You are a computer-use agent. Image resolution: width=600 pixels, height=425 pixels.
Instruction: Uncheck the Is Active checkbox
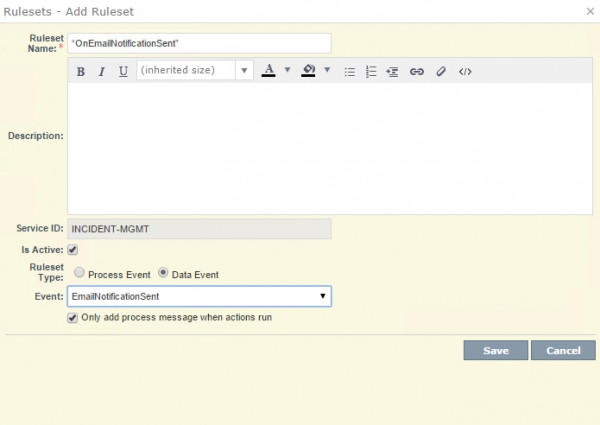(x=72, y=250)
